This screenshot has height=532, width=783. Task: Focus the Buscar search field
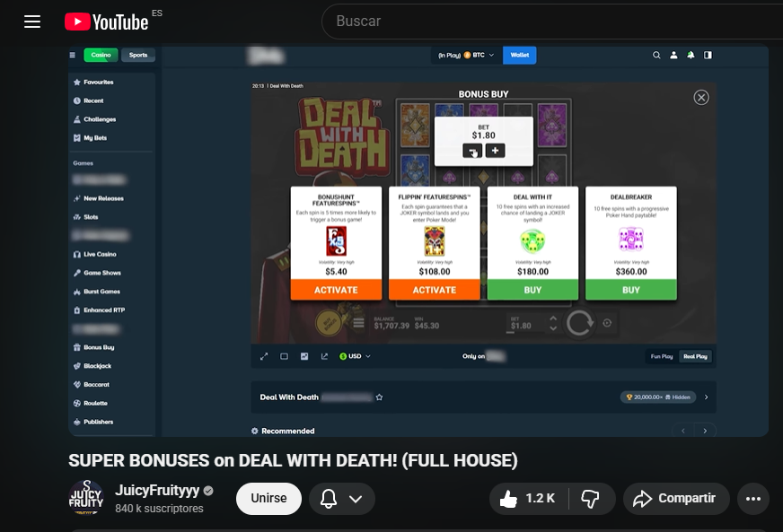pos(552,21)
